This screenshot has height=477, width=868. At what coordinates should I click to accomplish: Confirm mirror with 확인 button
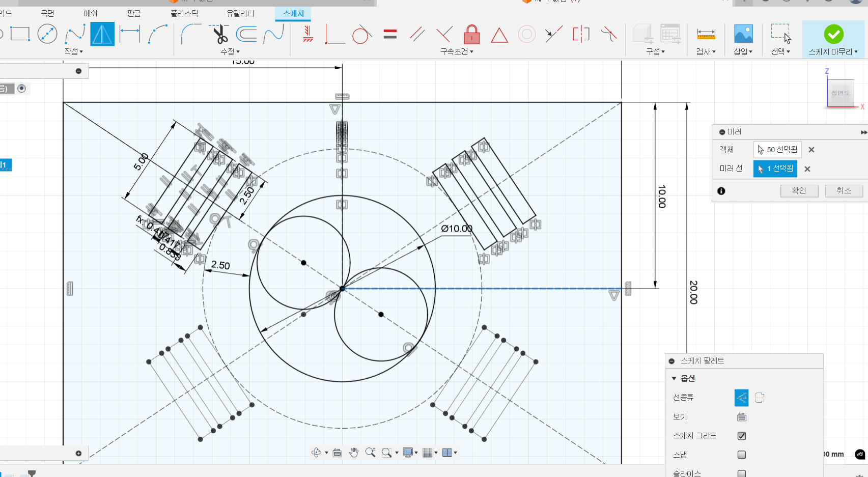[799, 190]
